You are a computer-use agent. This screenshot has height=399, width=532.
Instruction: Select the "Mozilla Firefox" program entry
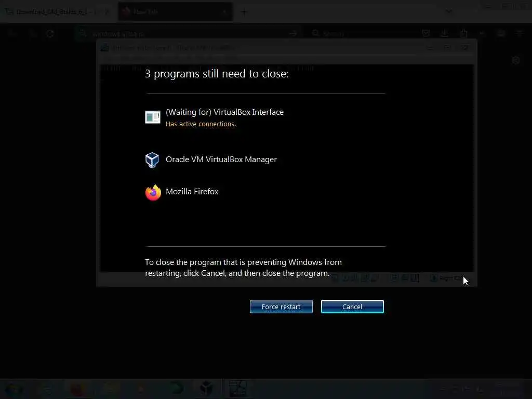pos(192,191)
